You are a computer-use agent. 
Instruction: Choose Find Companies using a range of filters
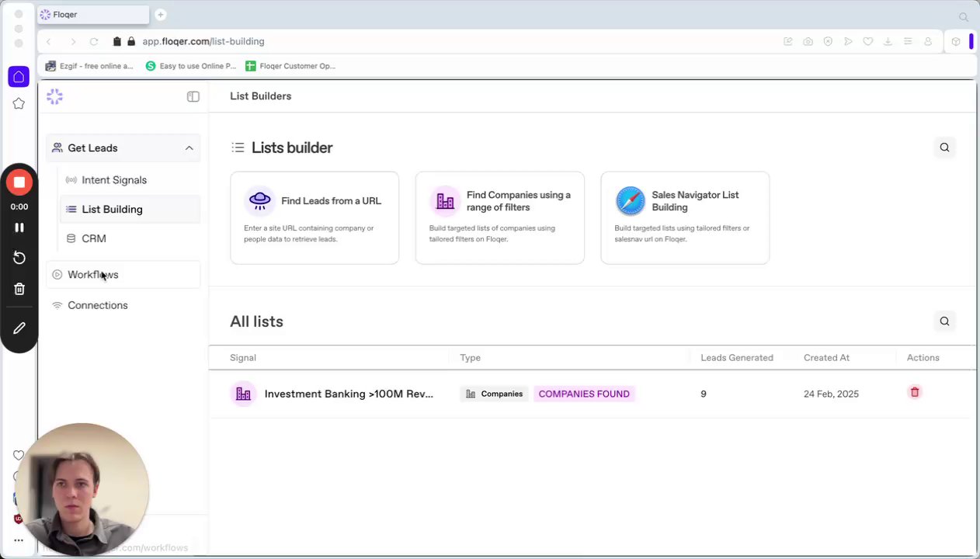point(499,217)
